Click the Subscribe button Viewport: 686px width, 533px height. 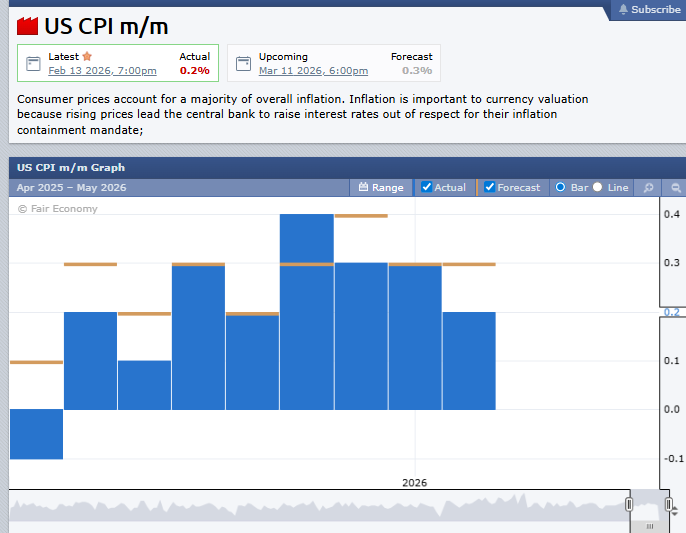point(649,9)
